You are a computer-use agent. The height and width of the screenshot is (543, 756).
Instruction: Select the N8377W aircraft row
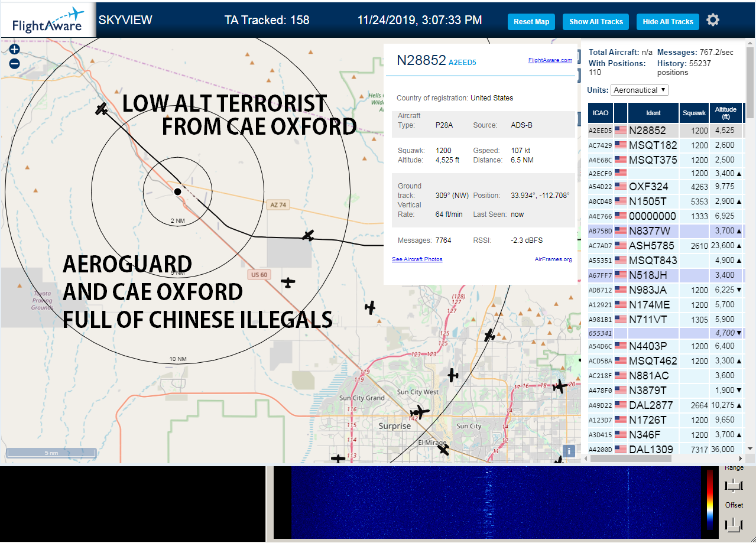click(666, 231)
